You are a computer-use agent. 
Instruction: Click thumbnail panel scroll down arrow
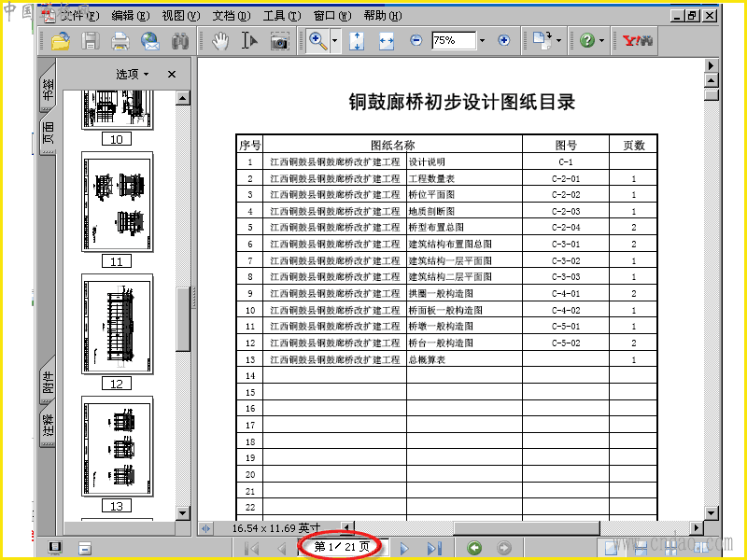[x=183, y=512]
